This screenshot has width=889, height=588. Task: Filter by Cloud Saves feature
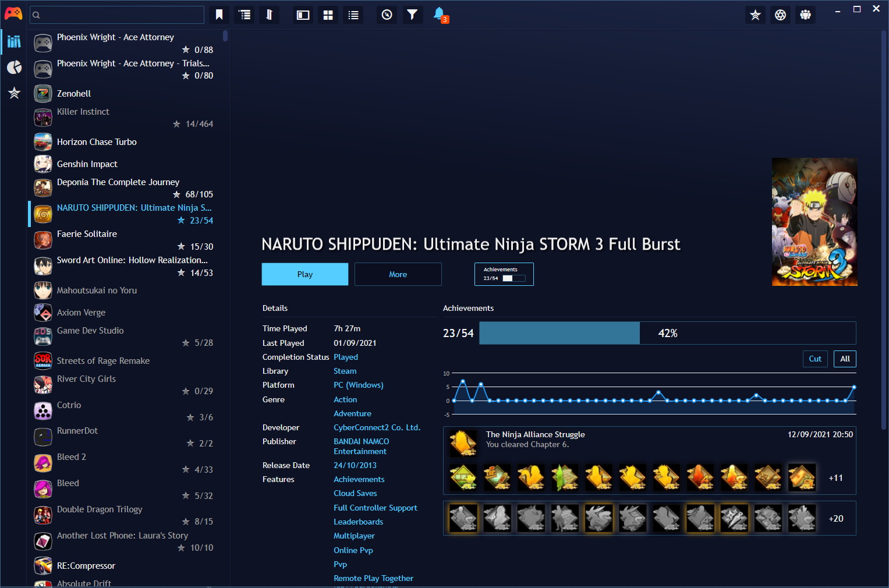tap(355, 493)
